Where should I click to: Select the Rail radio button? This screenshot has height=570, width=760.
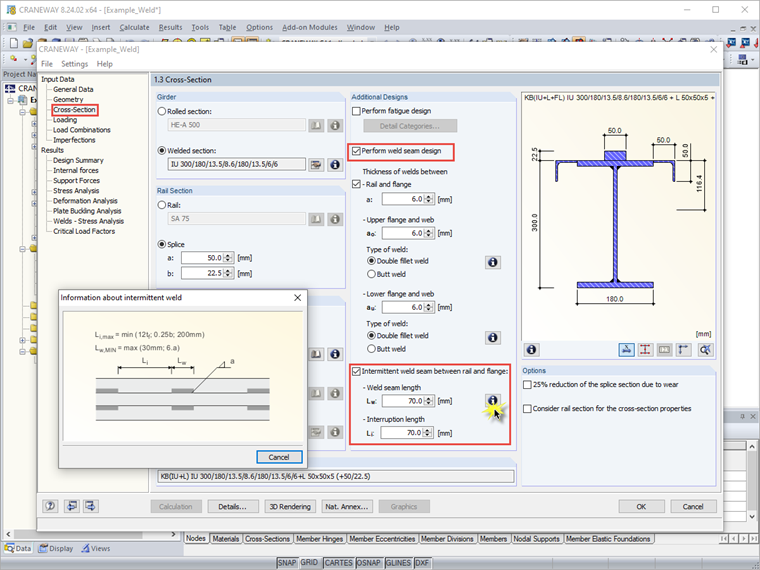pyautogui.click(x=162, y=205)
